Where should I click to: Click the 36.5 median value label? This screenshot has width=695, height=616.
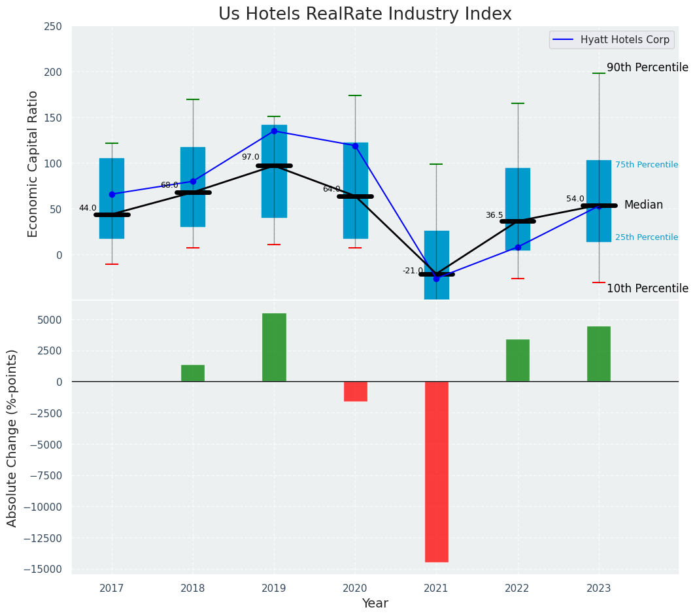494,215
